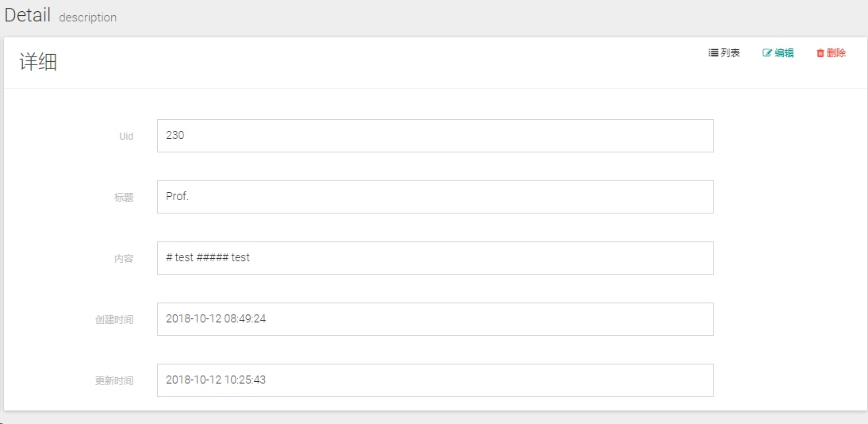Focus the Uid field showing 230
Image resolution: width=868 pixels, height=424 pixels.
pos(435,136)
